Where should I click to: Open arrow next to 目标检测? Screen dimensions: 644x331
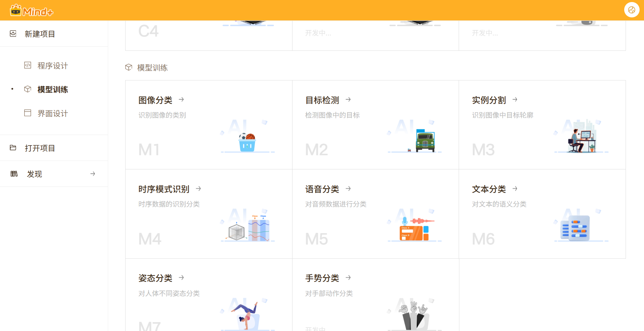click(x=348, y=100)
